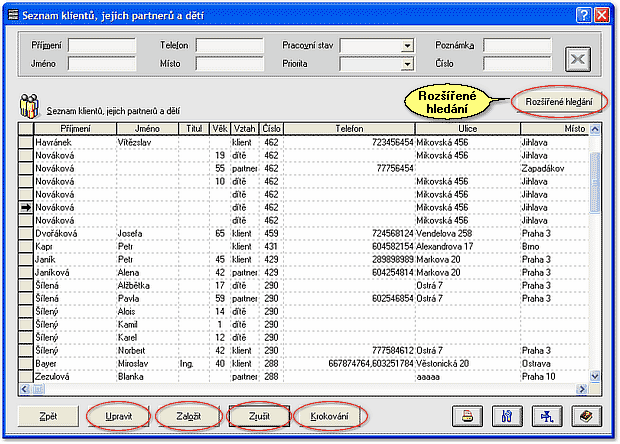Image resolution: width=620 pixels, height=444 pixels.
Task: Click the title bar help question mark
Action: coord(584,14)
